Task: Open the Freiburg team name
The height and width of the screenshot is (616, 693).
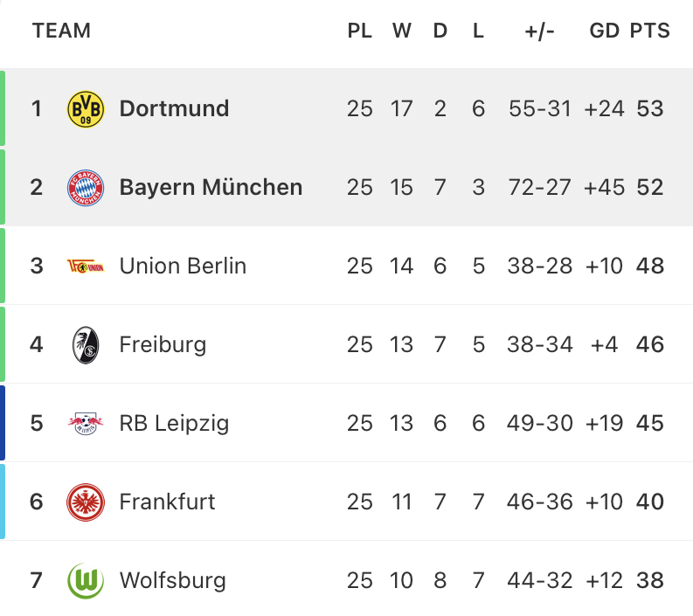Action: pyautogui.click(x=163, y=345)
